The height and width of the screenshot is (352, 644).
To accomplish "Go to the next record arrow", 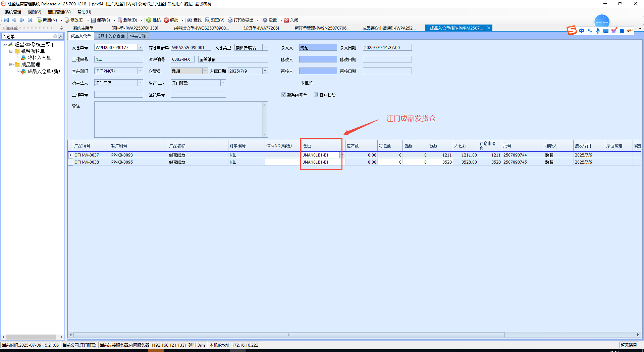I will click(x=22, y=20).
